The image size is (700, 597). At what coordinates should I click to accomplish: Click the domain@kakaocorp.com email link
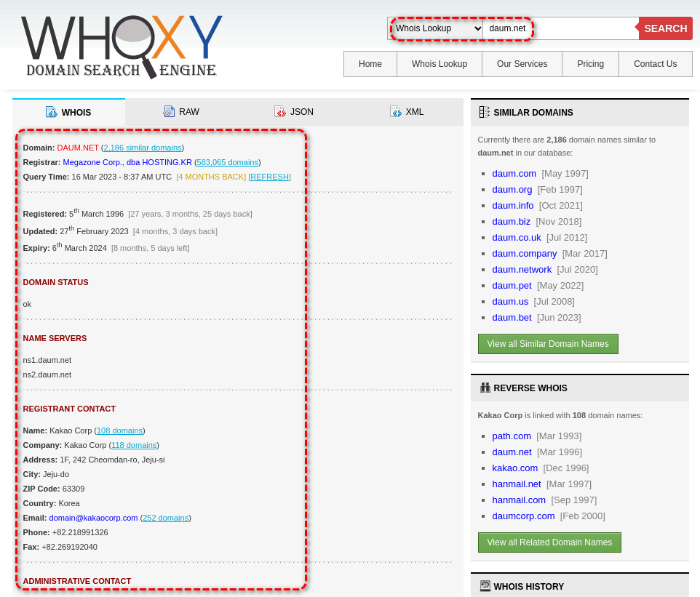[93, 518]
